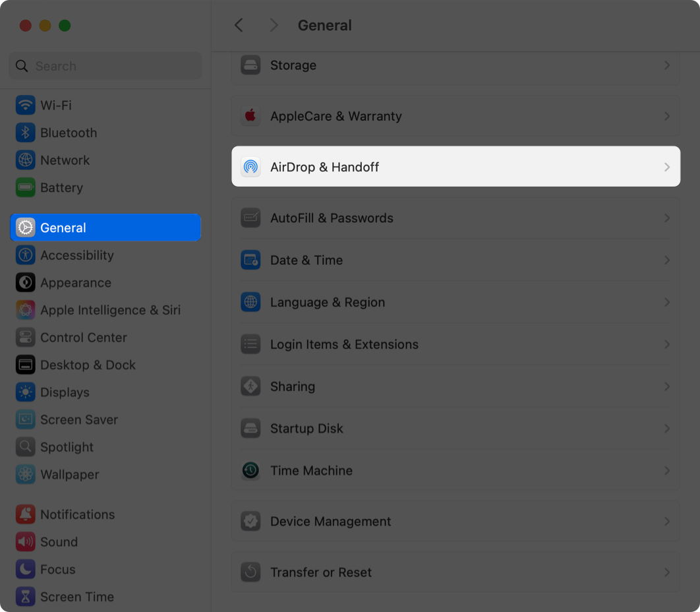This screenshot has width=700, height=612.
Task: Open AutoFill & Passwords chevron
Action: [667, 218]
